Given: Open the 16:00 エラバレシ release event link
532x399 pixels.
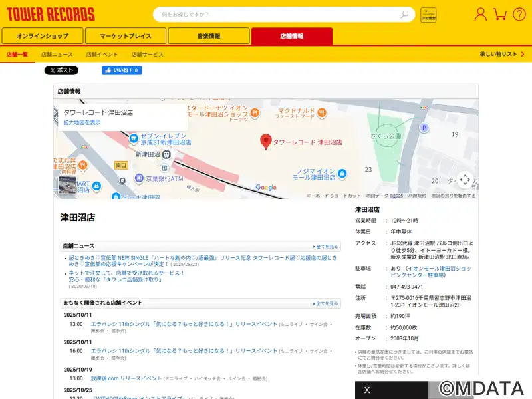Looking at the screenshot, I should 184,351.
